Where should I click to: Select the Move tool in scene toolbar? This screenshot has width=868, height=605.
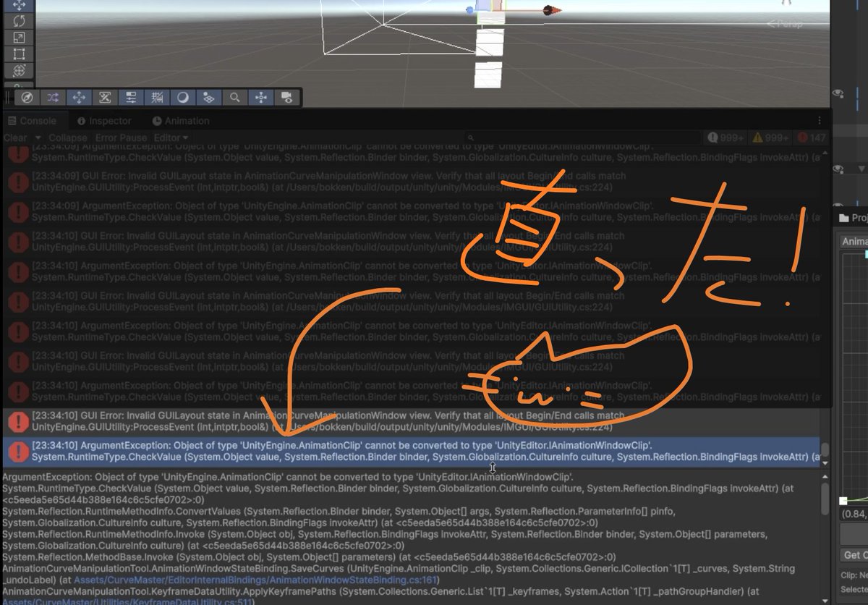(20, 4)
